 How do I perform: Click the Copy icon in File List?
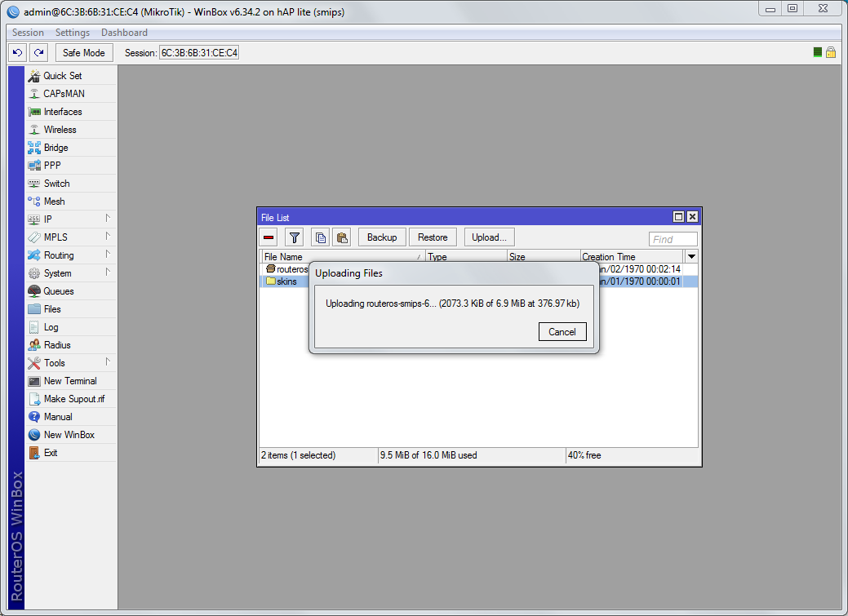[321, 237]
